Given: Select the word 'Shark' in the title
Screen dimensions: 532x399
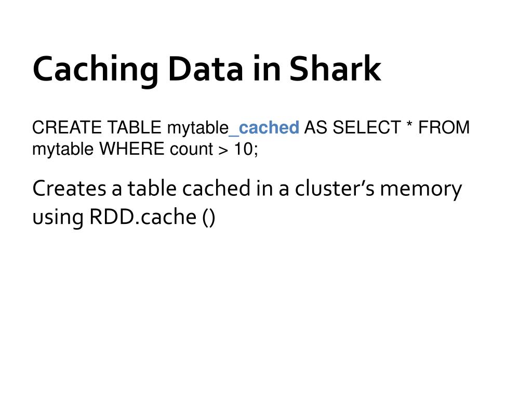Looking at the screenshot, I should click(335, 68).
